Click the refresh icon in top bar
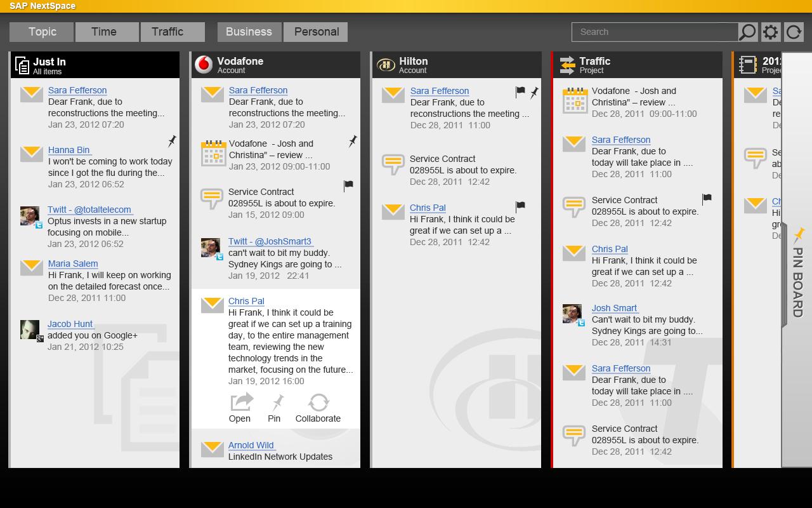 pyautogui.click(x=794, y=32)
